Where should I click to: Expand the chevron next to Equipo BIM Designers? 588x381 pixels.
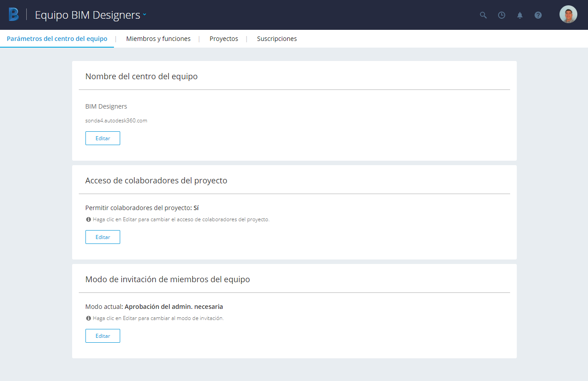coord(145,15)
